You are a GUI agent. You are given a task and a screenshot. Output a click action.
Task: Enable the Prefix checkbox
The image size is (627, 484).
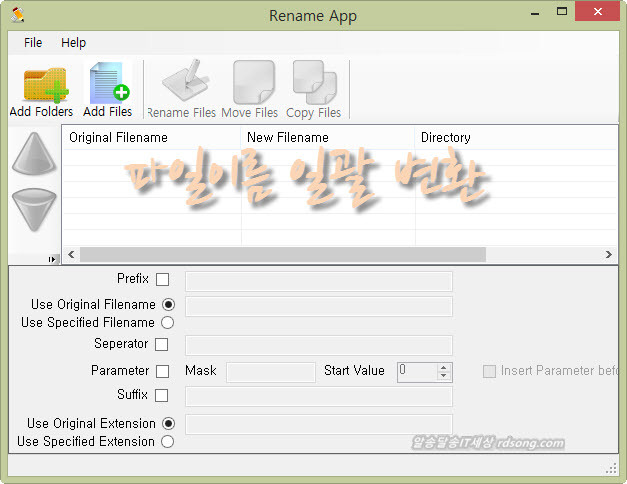pos(162,280)
